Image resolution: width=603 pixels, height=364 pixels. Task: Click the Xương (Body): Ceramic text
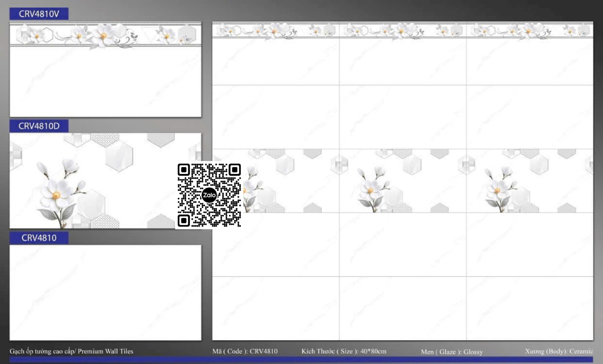559,351
